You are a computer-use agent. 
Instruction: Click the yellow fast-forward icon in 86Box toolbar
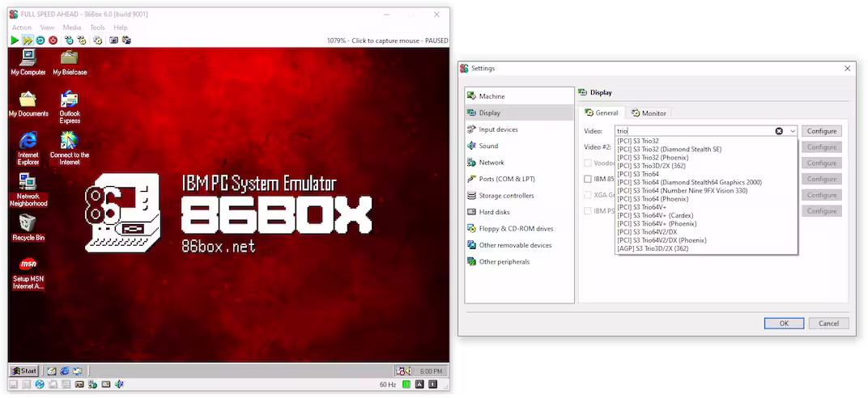(28, 40)
